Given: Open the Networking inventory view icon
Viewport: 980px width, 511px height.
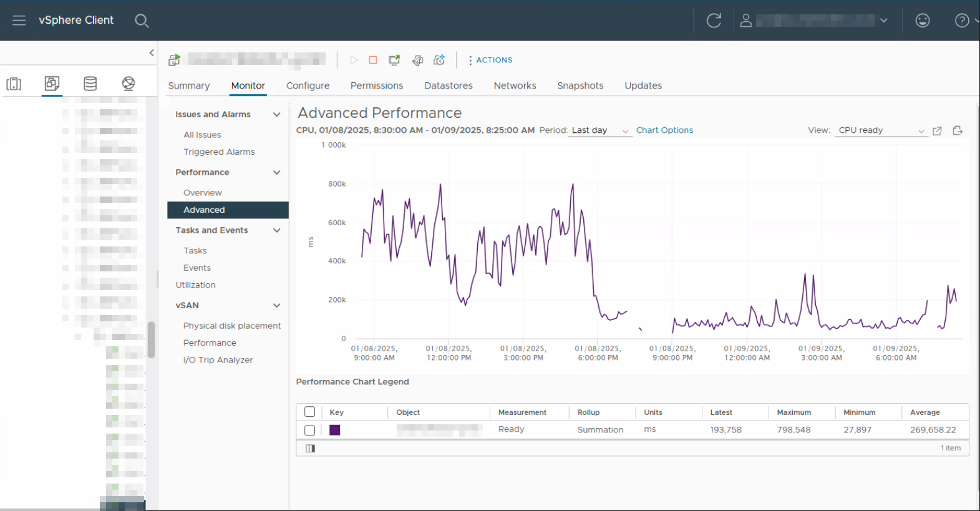Looking at the screenshot, I should coord(129,84).
